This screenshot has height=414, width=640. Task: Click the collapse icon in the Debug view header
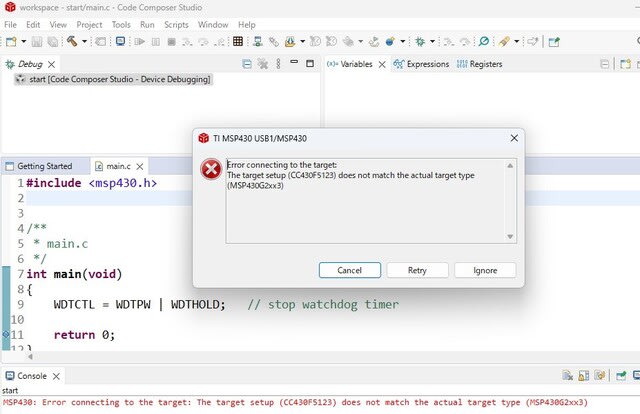pos(247,64)
